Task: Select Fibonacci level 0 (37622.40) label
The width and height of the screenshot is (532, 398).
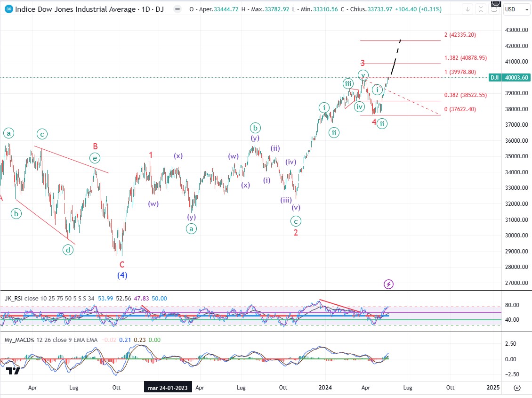Action: tap(460, 109)
